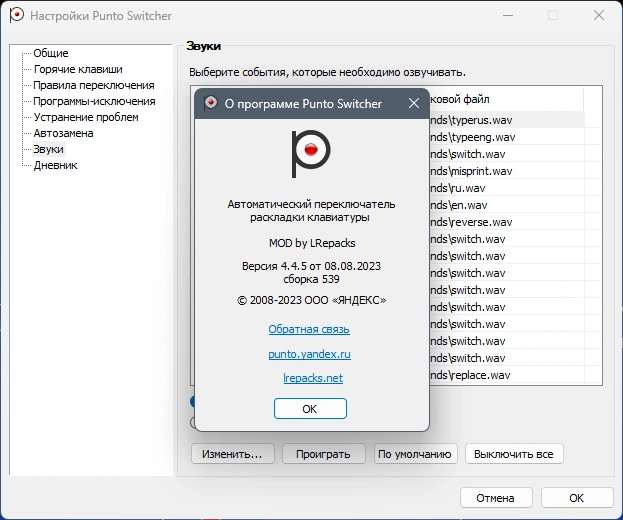Close the About Punto Switcher dialog

414,103
